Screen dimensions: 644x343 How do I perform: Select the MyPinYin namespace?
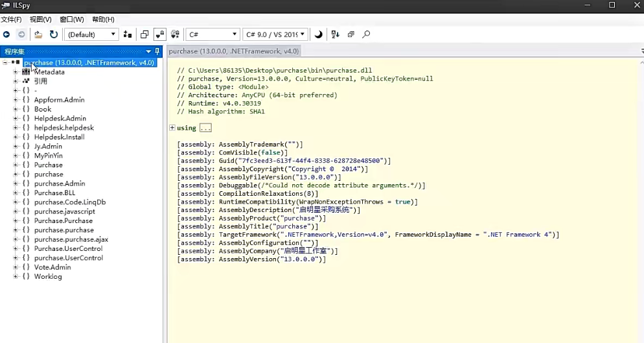pyautogui.click(x=49, y=156)
